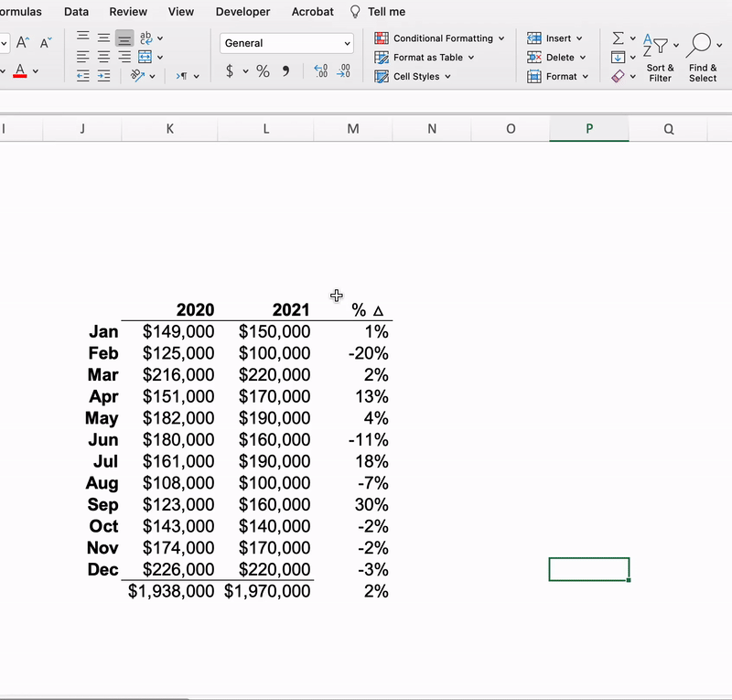Select column header P

[x=588, y=129]
